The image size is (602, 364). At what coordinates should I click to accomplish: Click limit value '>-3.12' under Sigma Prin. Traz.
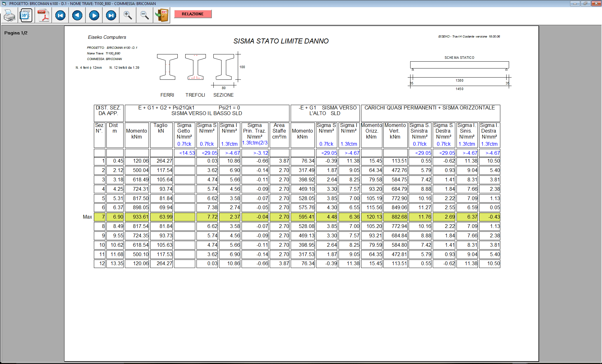(255, 153)
